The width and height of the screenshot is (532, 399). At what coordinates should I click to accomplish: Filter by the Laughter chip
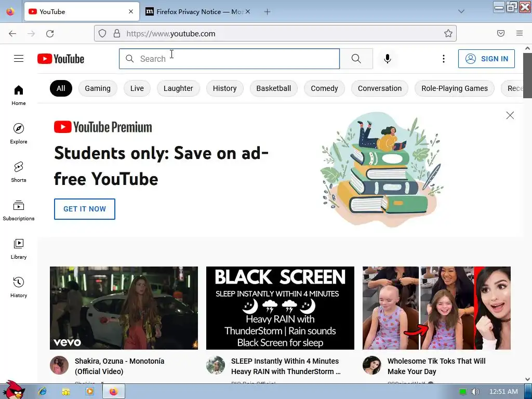pyautogui.click(x=178, y=88)
